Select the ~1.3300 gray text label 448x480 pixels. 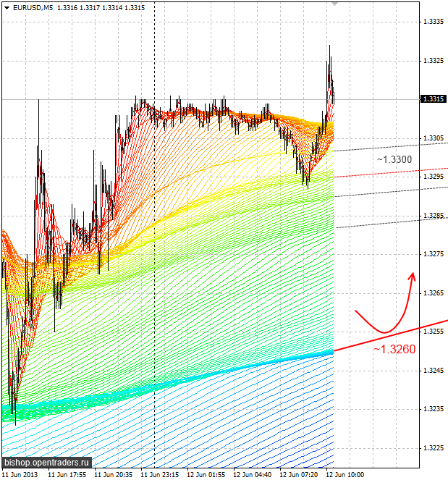pos(394,159)
